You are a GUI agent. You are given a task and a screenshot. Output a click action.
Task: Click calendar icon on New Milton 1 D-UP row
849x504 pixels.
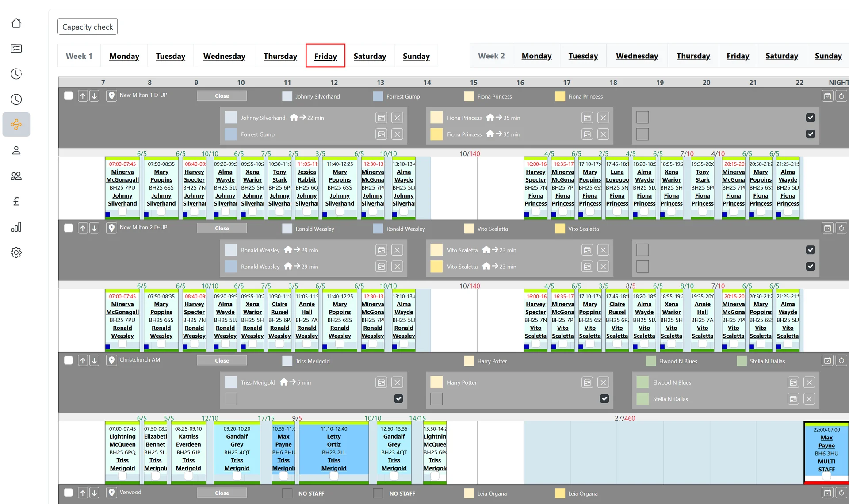827,96
